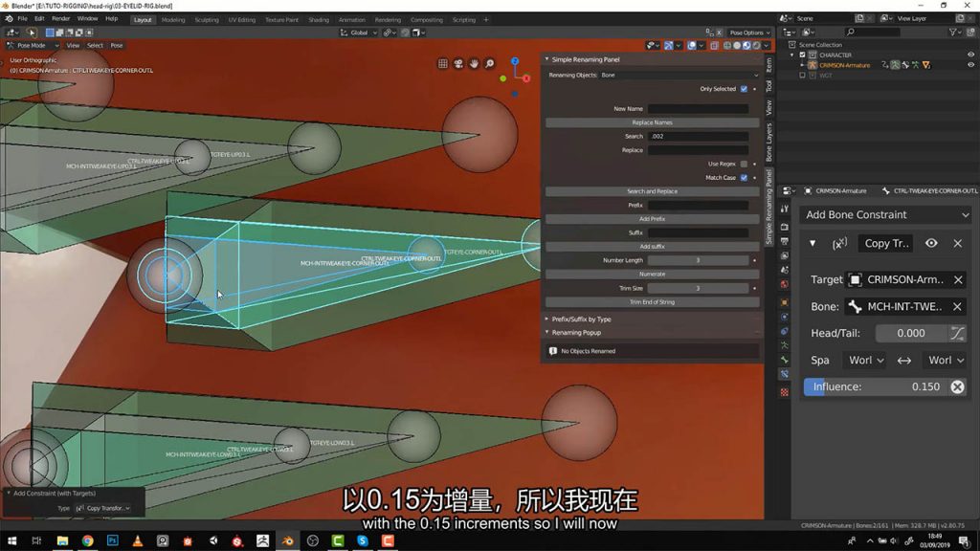Click Replace Names button
Viewport: 980px width, 551px height.
pos(652,122)
